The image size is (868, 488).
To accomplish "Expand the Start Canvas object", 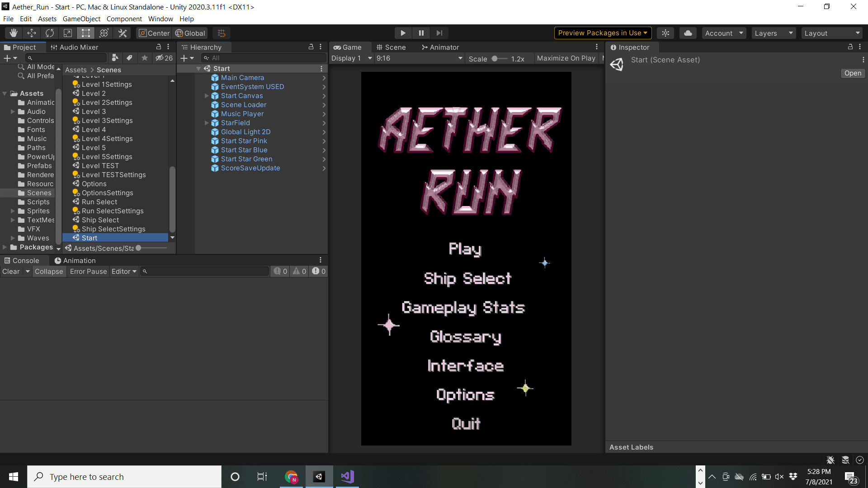I will tap(207, 96).
